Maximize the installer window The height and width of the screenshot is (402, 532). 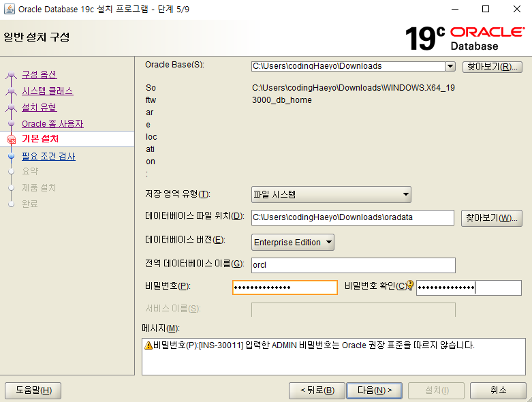click(x=486, y=9)
